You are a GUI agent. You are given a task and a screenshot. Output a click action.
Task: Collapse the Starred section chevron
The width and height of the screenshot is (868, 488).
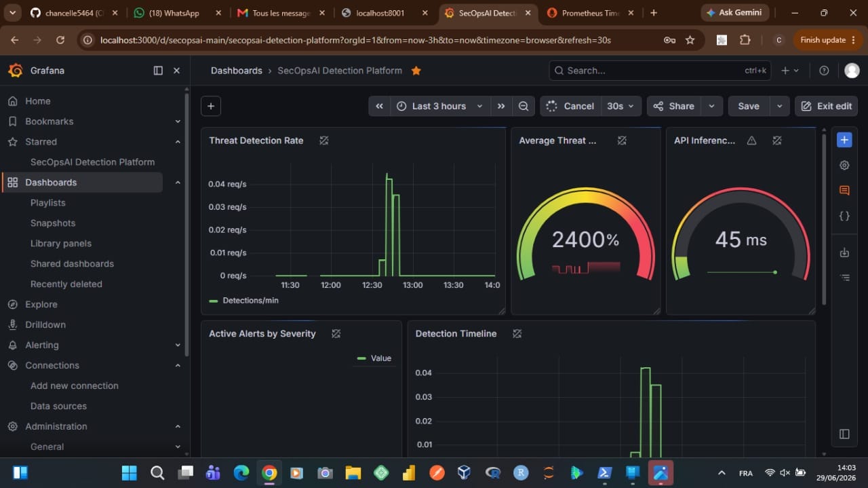click(x=178, y=142)
